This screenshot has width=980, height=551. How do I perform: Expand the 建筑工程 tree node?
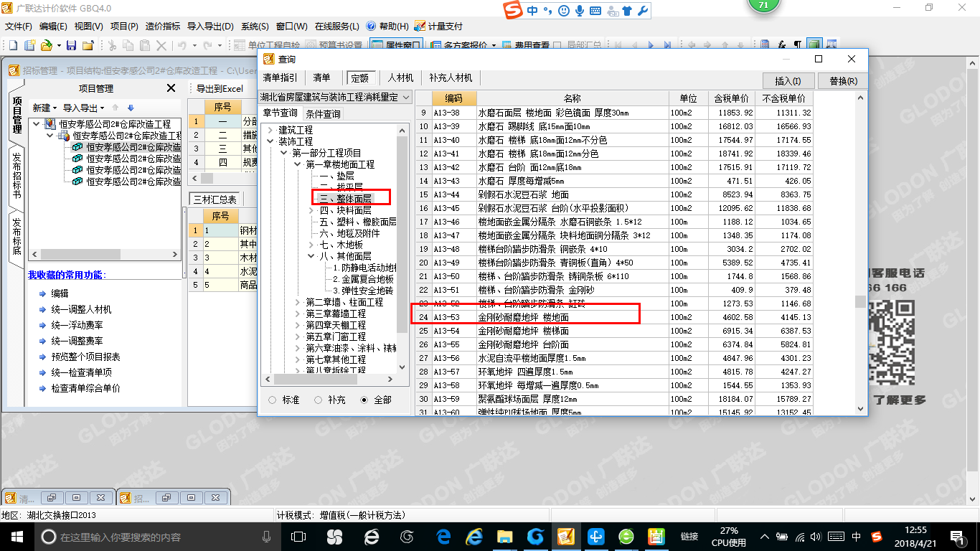pyautogui.click(x=270, y=130)
